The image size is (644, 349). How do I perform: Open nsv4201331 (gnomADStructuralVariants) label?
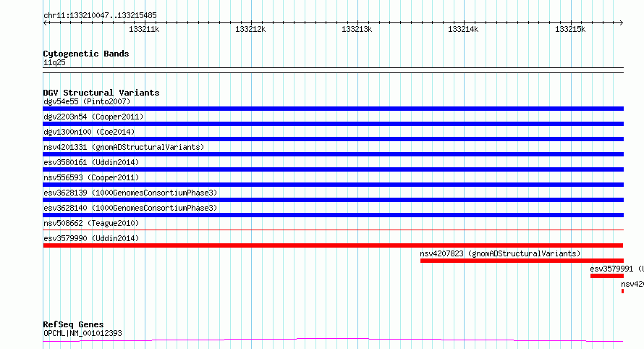[x=124, y=147]
